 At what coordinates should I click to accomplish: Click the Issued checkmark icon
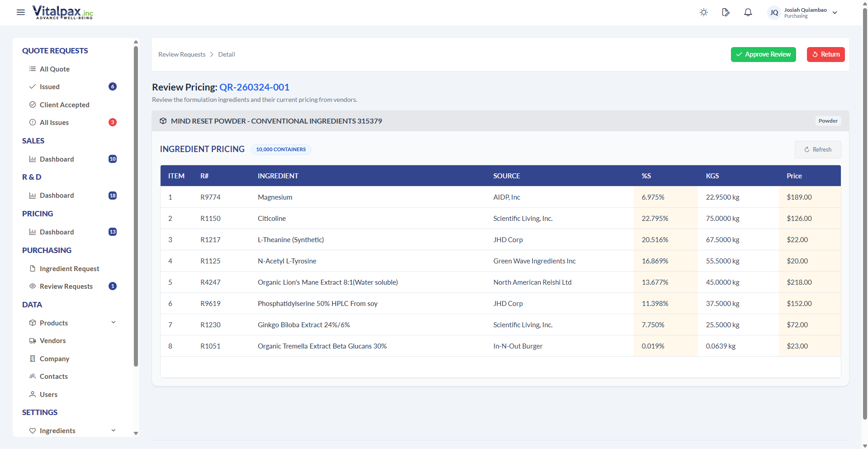click(x=33, y=86)
